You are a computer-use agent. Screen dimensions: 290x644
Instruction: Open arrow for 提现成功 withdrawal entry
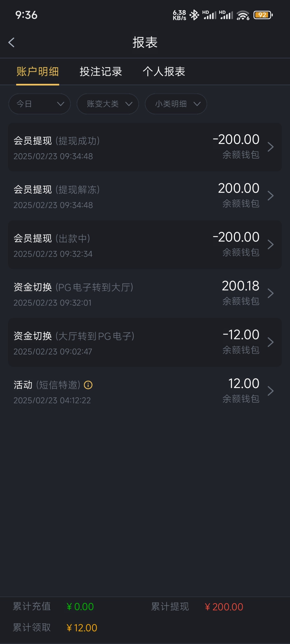pos(270,147)
